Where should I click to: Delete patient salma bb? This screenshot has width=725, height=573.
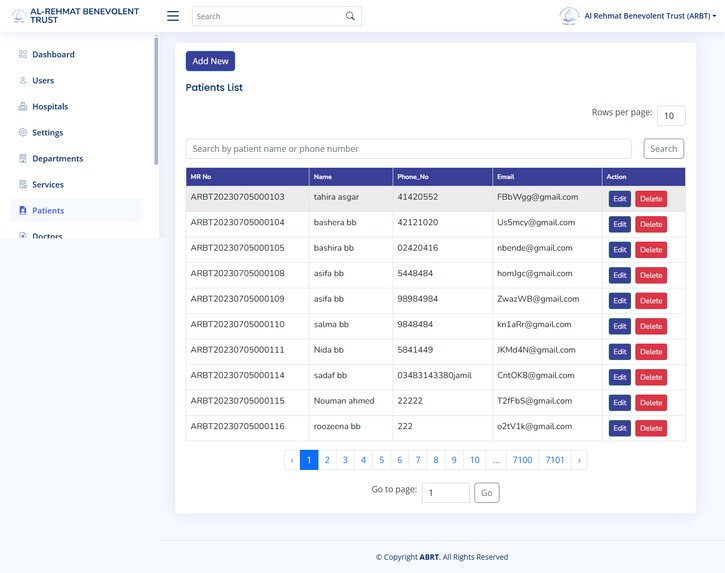(x=651, y=326)
